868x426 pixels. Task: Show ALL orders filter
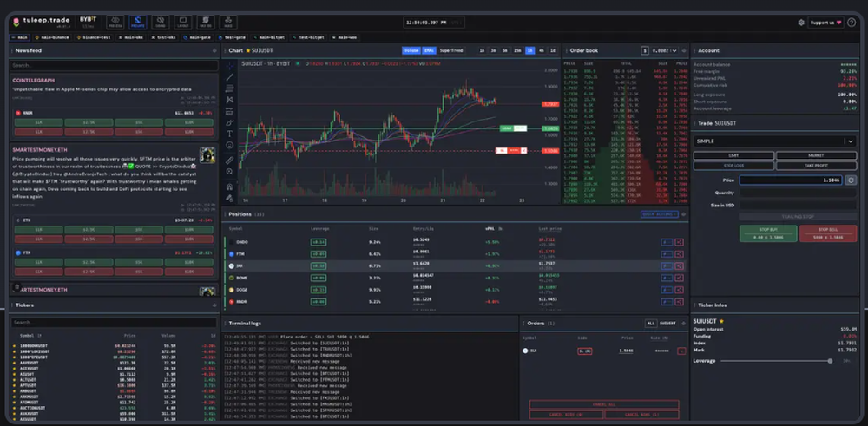[650, 323]
